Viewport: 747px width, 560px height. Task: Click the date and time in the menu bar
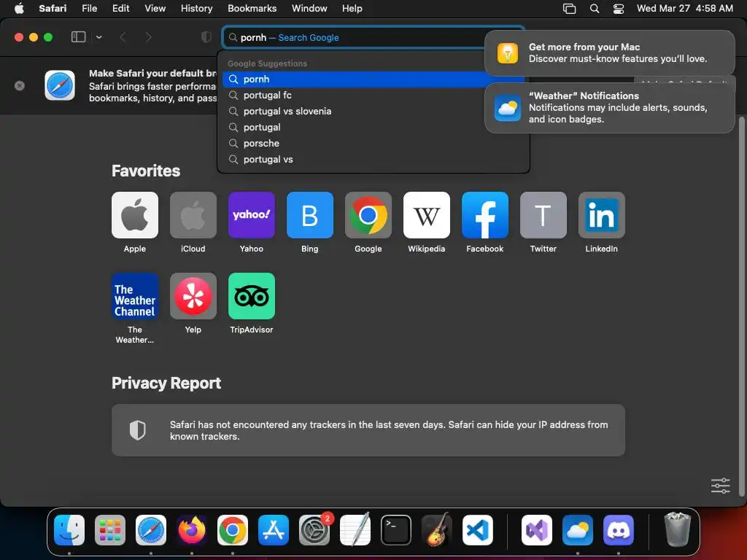pyautogui.click(x=684, y=8)
